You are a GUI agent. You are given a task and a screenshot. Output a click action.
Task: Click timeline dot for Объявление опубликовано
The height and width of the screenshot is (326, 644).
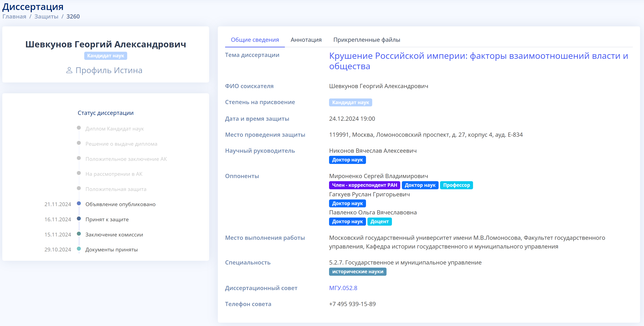coord(79,203)
